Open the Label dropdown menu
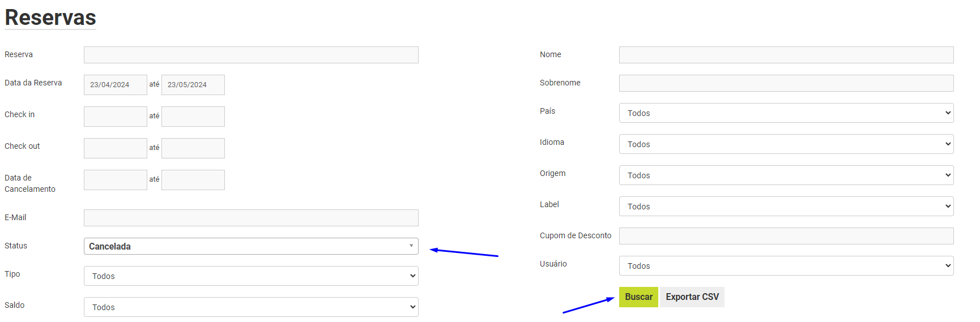 (x=786, y=206)
